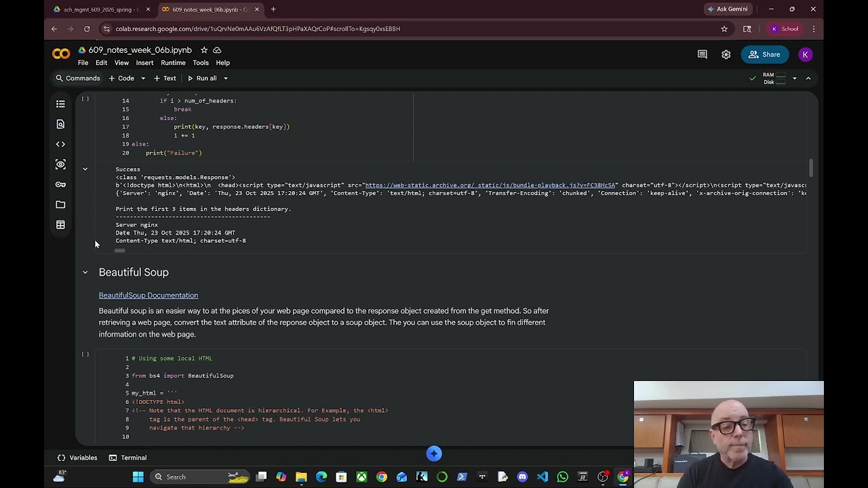868x488 pixels.
Task: Open a new browser tab
Action: point(273,9)
